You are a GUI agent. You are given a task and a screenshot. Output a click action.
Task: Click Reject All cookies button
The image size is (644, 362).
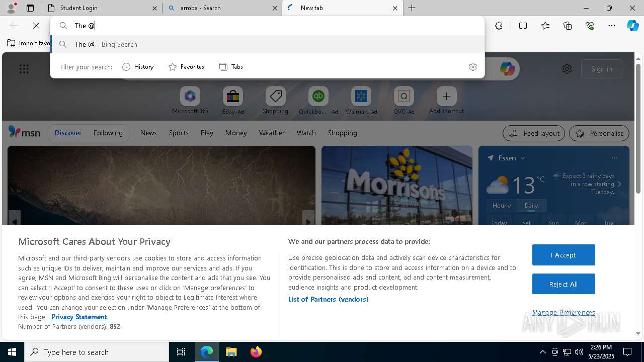point(563,284)
